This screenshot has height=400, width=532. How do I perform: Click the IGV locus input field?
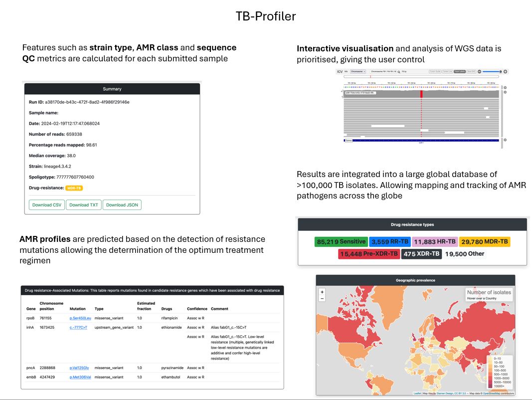click(383, 72)
